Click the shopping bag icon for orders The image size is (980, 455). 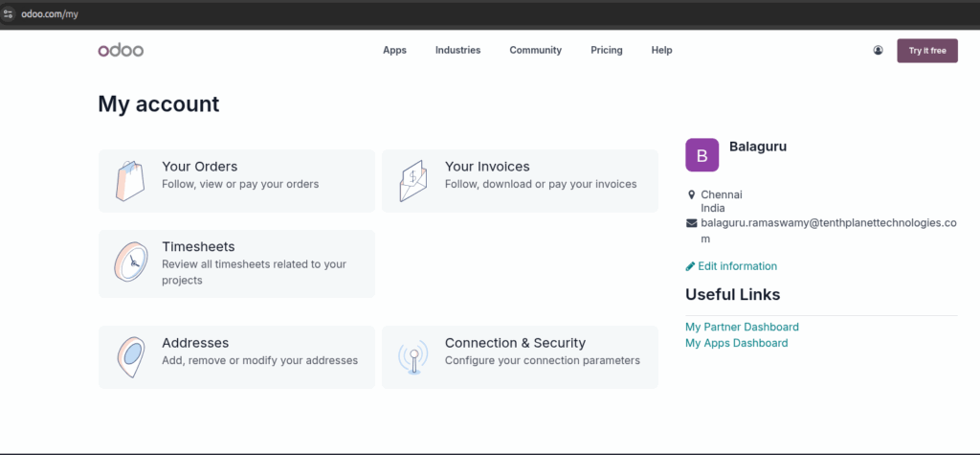point(130,181)
